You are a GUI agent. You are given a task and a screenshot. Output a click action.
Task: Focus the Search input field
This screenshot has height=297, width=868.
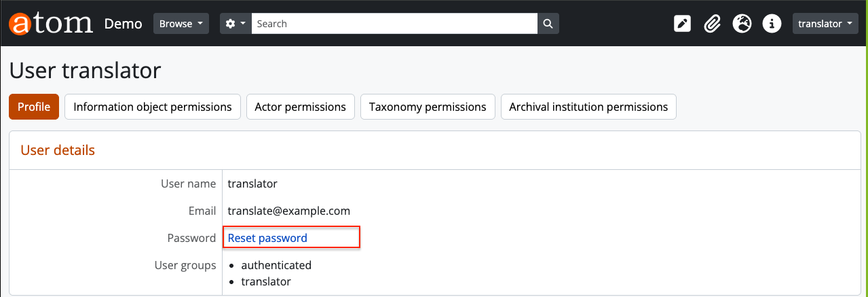click(x=394, y=24)
